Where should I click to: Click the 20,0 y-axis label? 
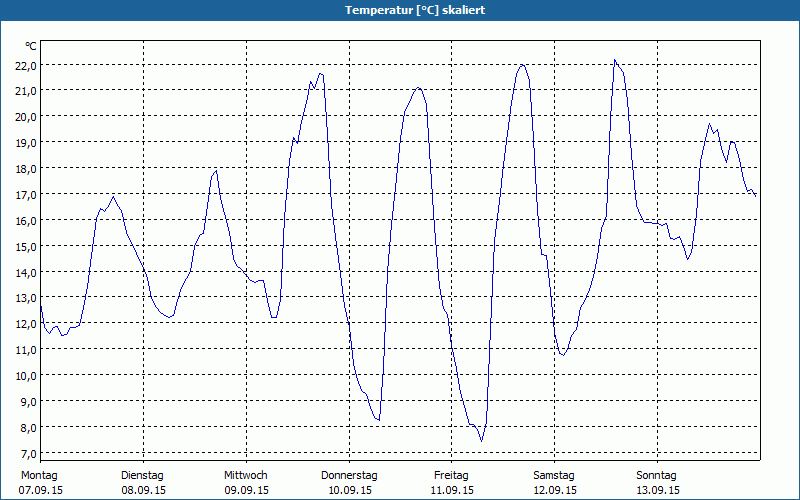click(26, 117)
